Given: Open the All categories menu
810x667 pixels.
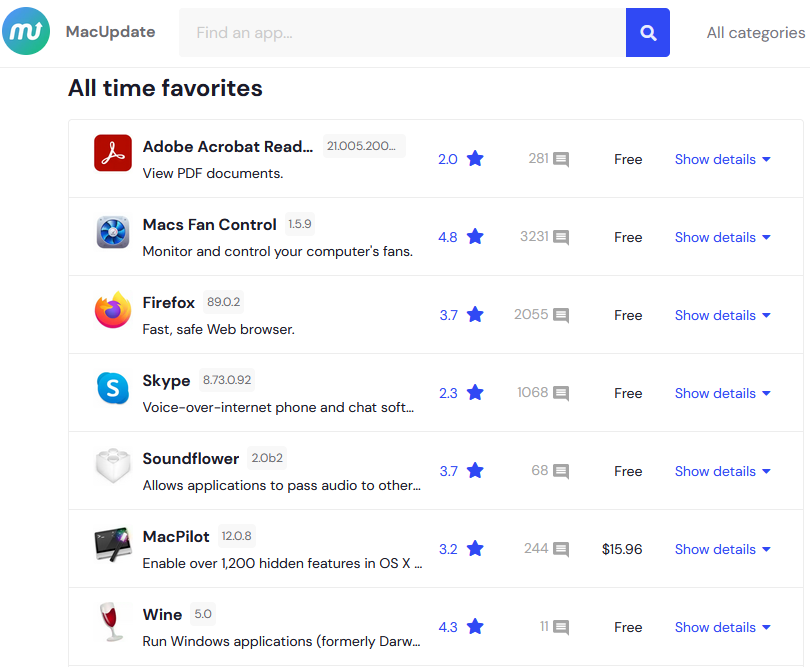Looking at the screenshot, I should [x=756, y=33].
